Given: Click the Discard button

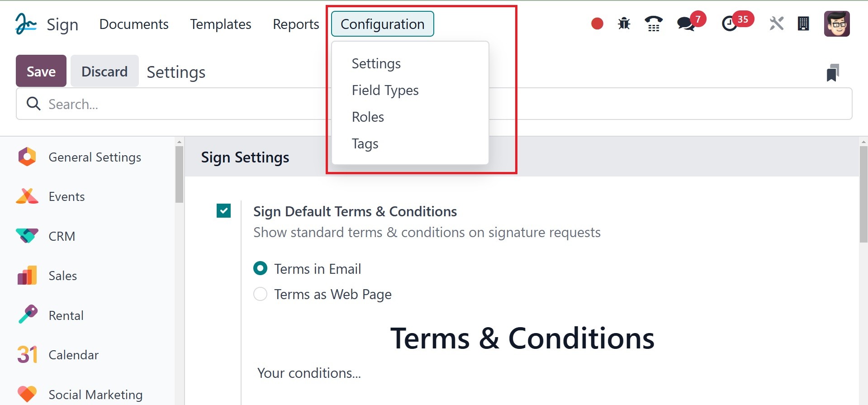Looking at the screenshot, I should (104, 71).
